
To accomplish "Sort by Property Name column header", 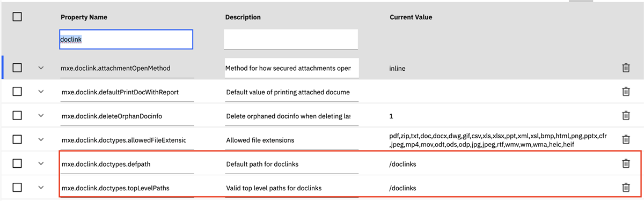I will click(x=84, y=17).
